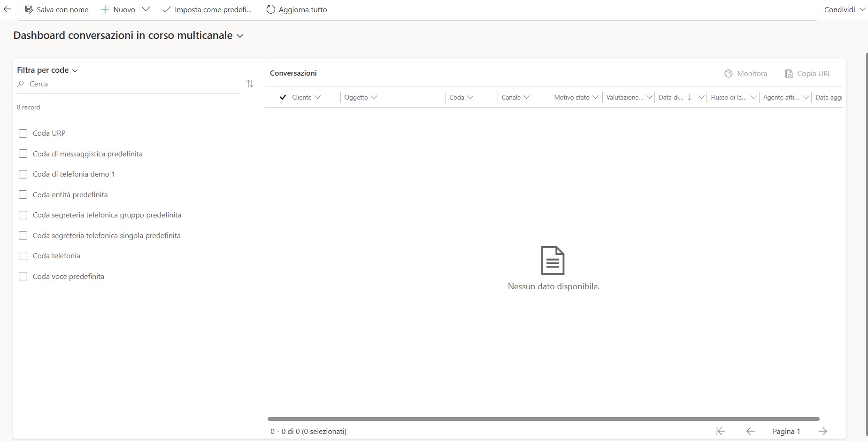Check the Coda telefonia queue

(x=23, y=256)
